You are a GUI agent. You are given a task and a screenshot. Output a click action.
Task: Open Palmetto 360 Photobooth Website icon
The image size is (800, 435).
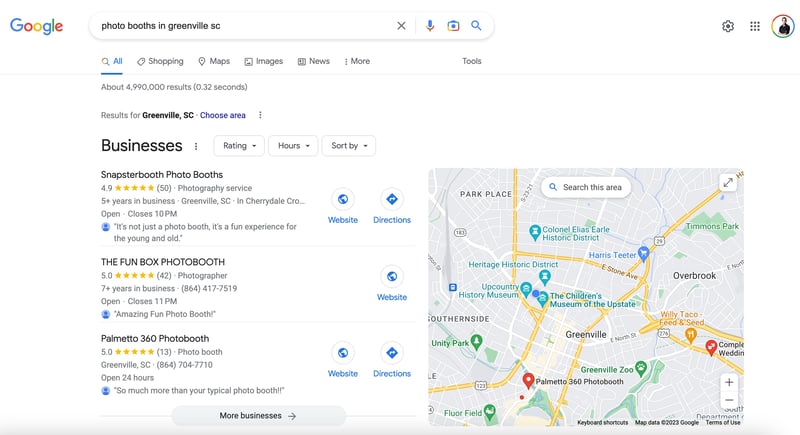(x=343, y=352)
